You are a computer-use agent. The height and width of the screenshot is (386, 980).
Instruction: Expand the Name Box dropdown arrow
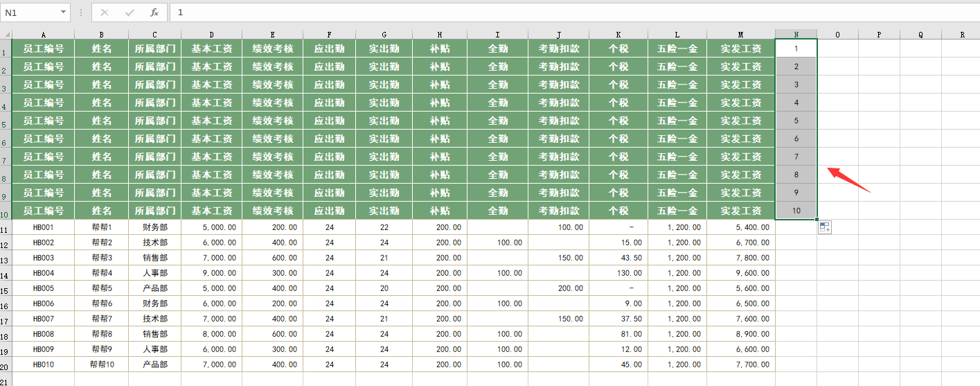coord(64,12)
